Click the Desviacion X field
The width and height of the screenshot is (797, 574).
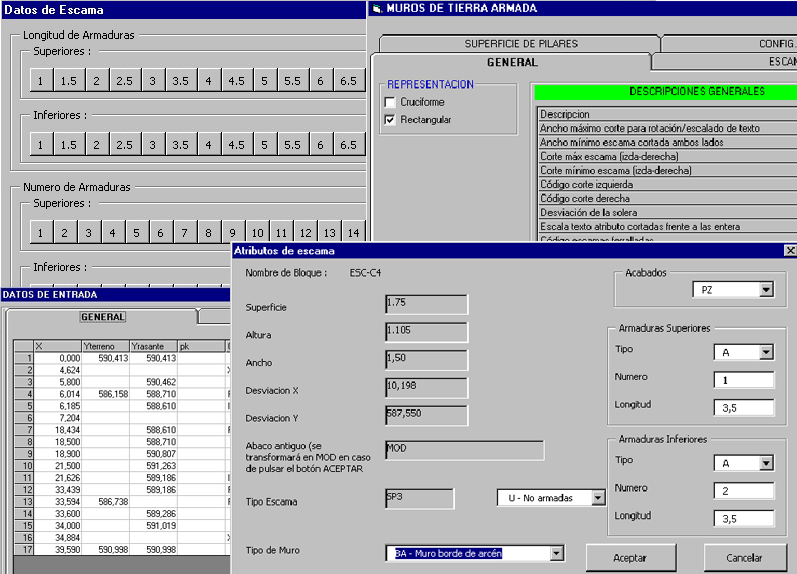point(426,387)
